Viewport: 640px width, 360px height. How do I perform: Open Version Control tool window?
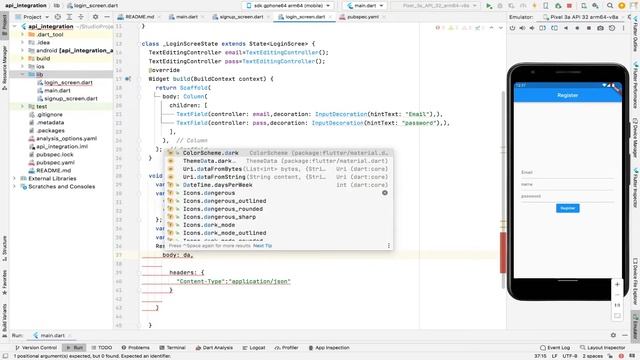tap(36, 347)
